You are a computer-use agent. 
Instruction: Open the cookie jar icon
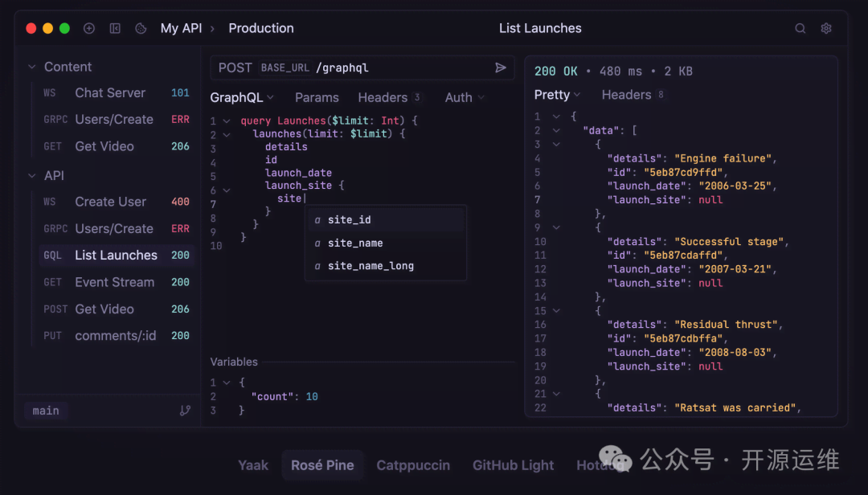141,28
